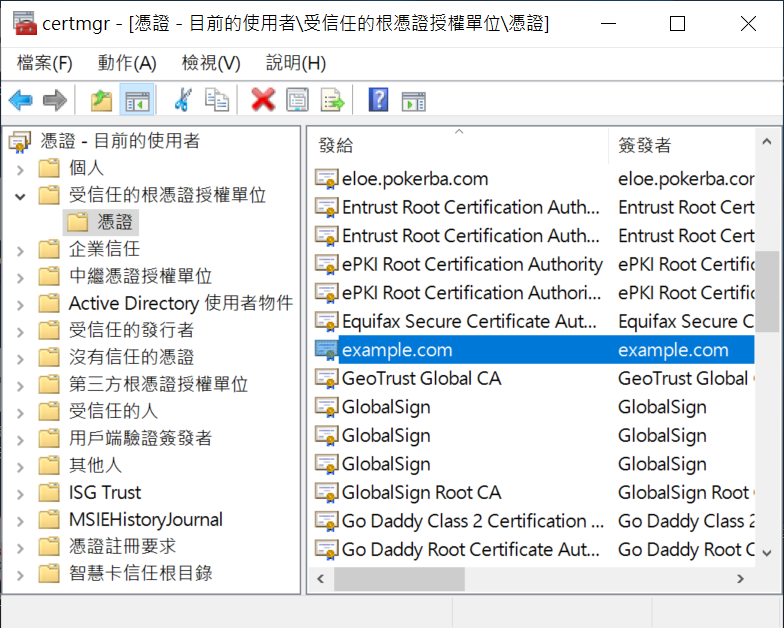Screen dimensions: 784x628
Task: Click the horizontal scrollbar left arrow
Action: (320, 579)
